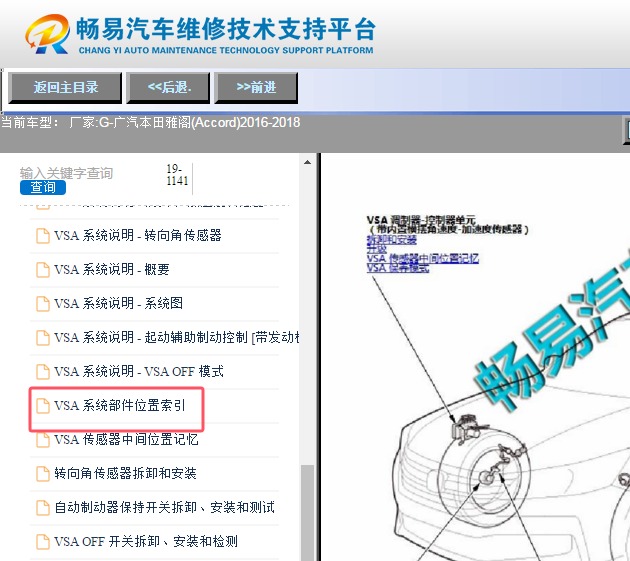Open VSA 传感器中间位置记忆 entry
The height and width of the screenshot is (561, 630).
point(126,439)
